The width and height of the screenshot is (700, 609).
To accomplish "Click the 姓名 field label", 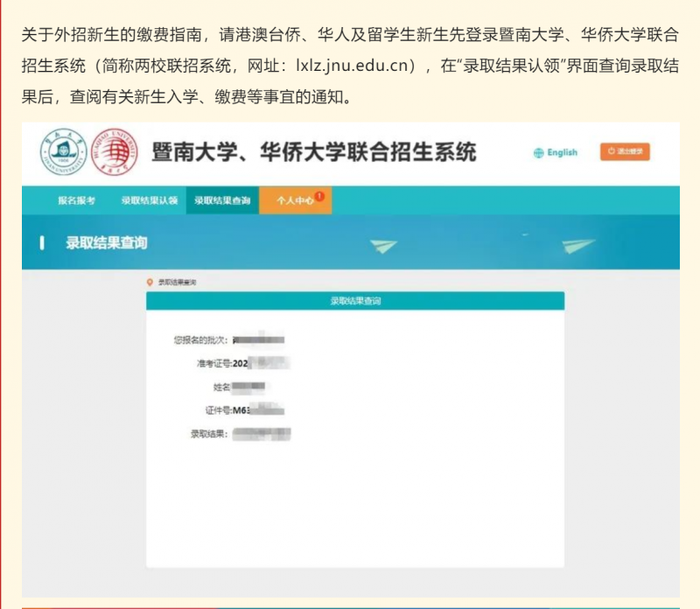I will (x=222, y=387).
